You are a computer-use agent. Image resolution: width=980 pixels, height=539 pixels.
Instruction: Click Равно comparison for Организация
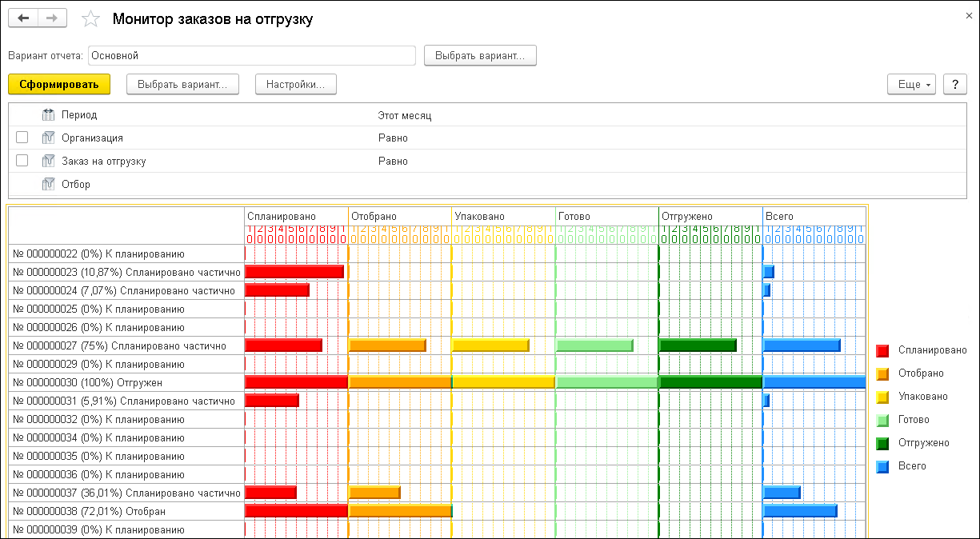point(393,138)
